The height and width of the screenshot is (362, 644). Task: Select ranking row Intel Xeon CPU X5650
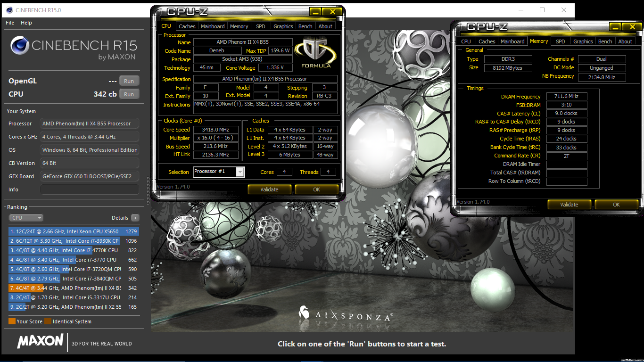[74, 231]
